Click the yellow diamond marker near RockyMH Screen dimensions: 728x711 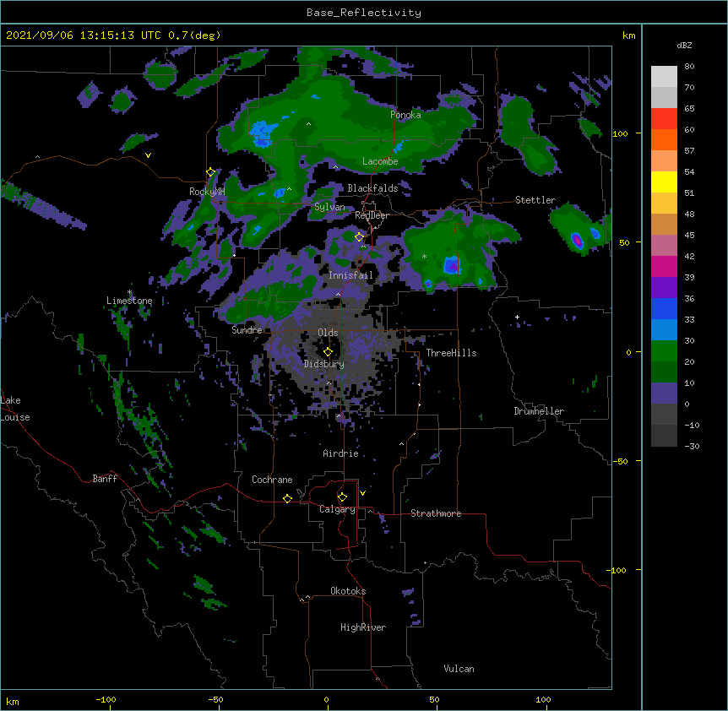tap(210, 172)
